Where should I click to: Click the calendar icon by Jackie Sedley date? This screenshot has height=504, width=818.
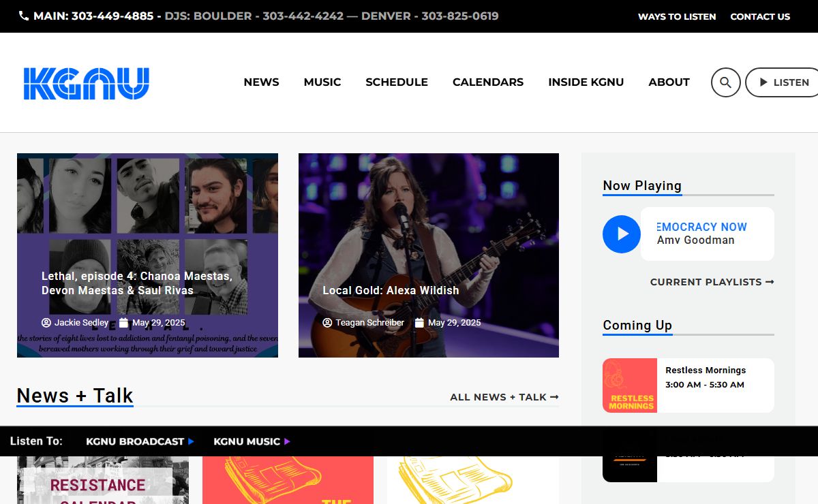pyautogui.click(x=123, y=323)
